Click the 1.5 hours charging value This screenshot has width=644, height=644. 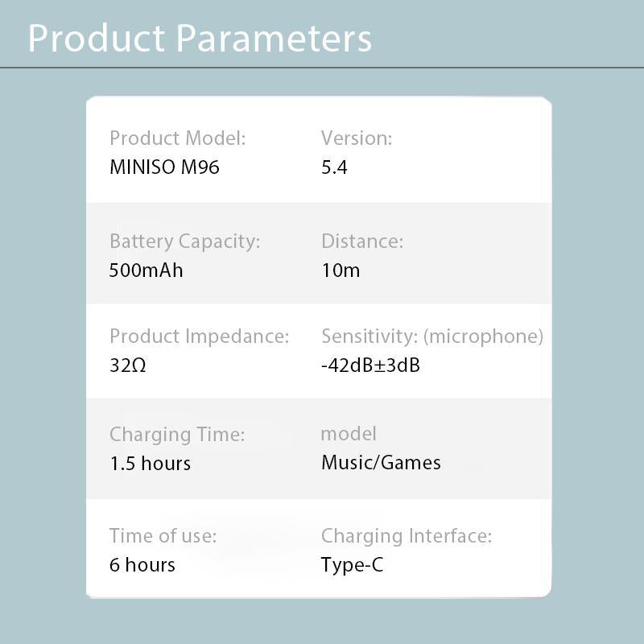[x=151, y=464]
